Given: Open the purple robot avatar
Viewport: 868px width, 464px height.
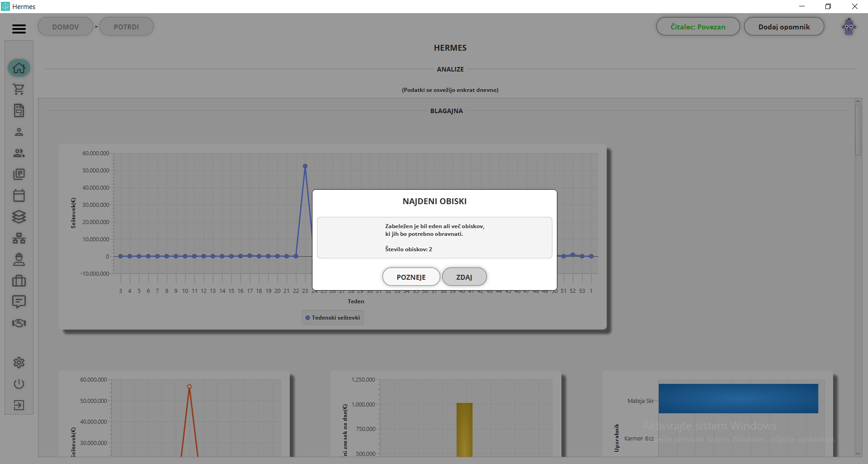Looking at the screenshot, I should (849, 27).
